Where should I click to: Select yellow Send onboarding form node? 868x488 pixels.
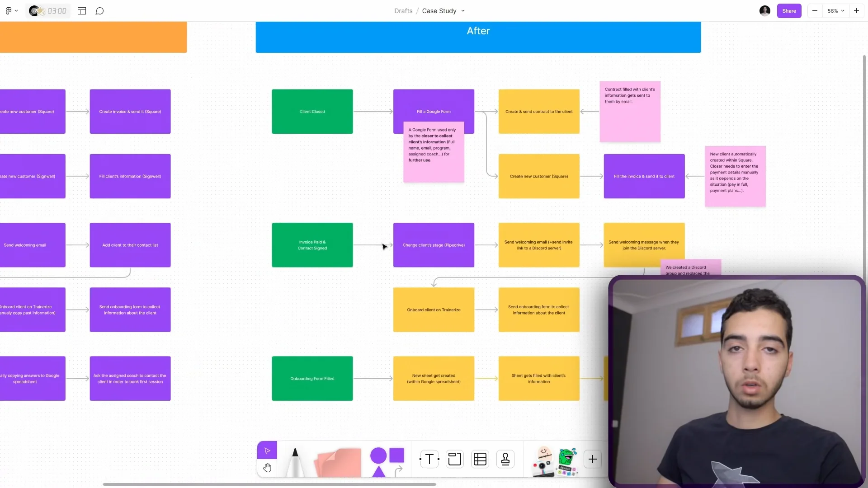coord(539,310)
